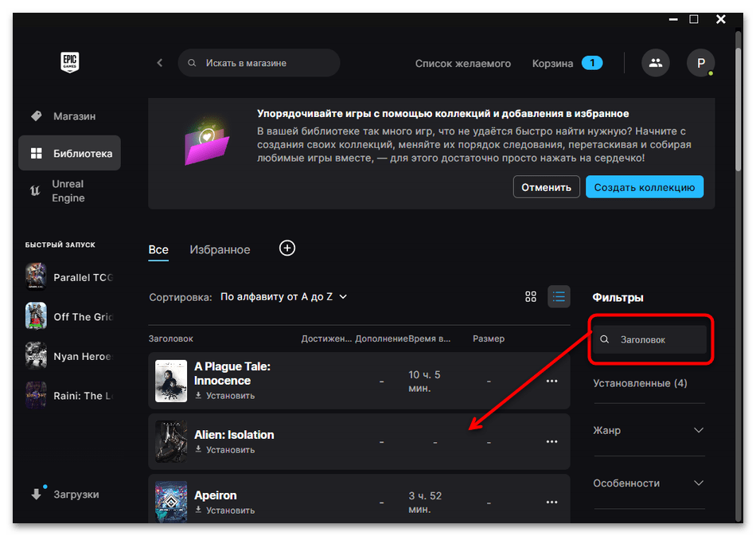Click the store search field 'Искать в магазине'
Screen dimensions: 756x536
click(259, 63)
